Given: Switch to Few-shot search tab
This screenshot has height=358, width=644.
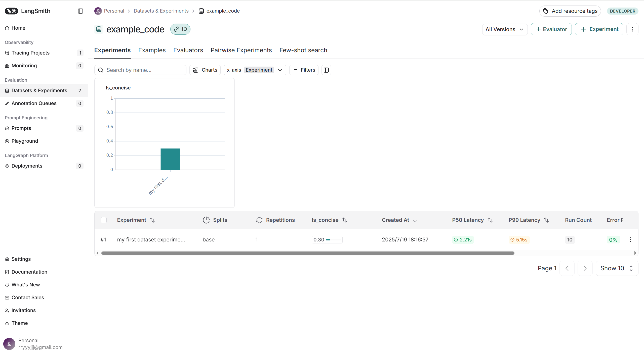Looking at the screenshot, I should (303, 50).
